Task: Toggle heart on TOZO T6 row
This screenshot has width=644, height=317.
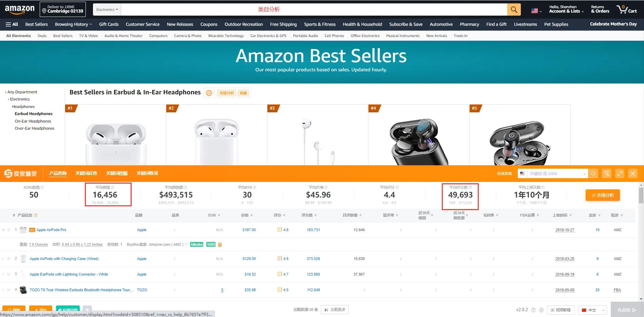Action: [x=9, y=290]
